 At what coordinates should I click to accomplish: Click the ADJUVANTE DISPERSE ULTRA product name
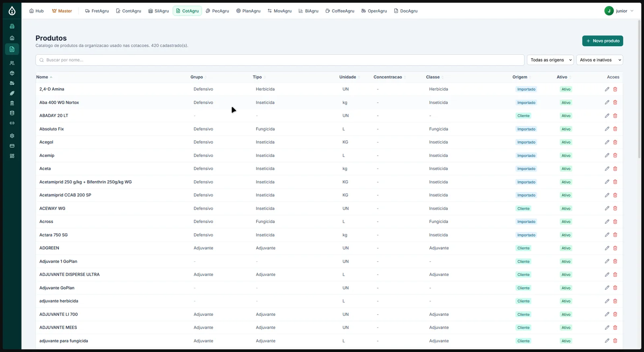(x=69, y=275)
